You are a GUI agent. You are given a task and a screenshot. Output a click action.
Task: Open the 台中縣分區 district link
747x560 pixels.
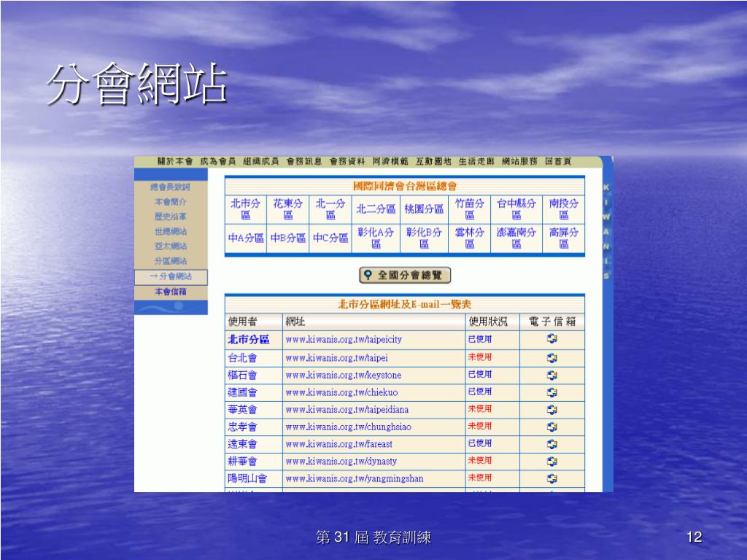pos(516,209)
